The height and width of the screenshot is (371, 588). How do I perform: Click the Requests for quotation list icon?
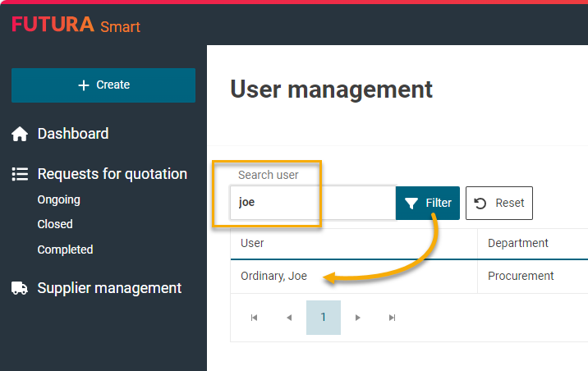tap(20, 174)
